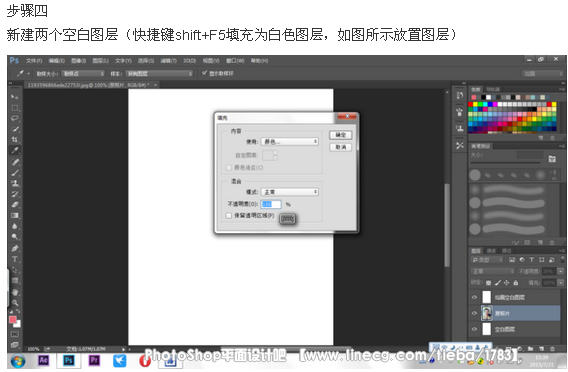Screen dimensions: 568x372
Task: Filter layers by type layer T icon
Action: click(x=531, y=260)
